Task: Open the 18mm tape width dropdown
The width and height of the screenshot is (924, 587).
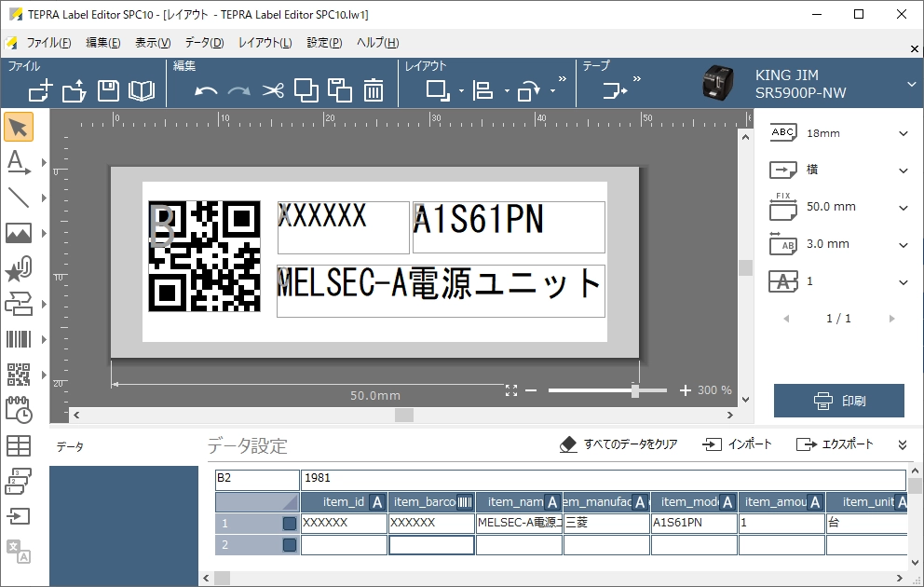Action: 901,132
